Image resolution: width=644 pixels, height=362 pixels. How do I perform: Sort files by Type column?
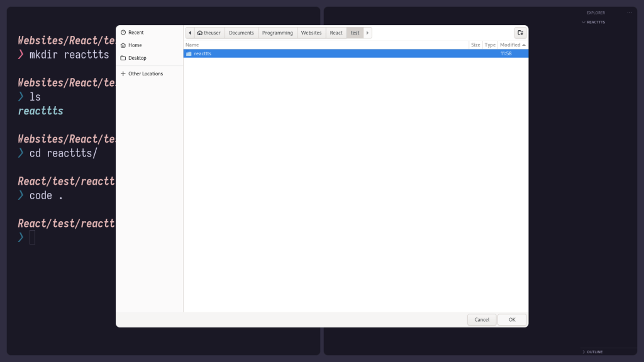(490, 45)
